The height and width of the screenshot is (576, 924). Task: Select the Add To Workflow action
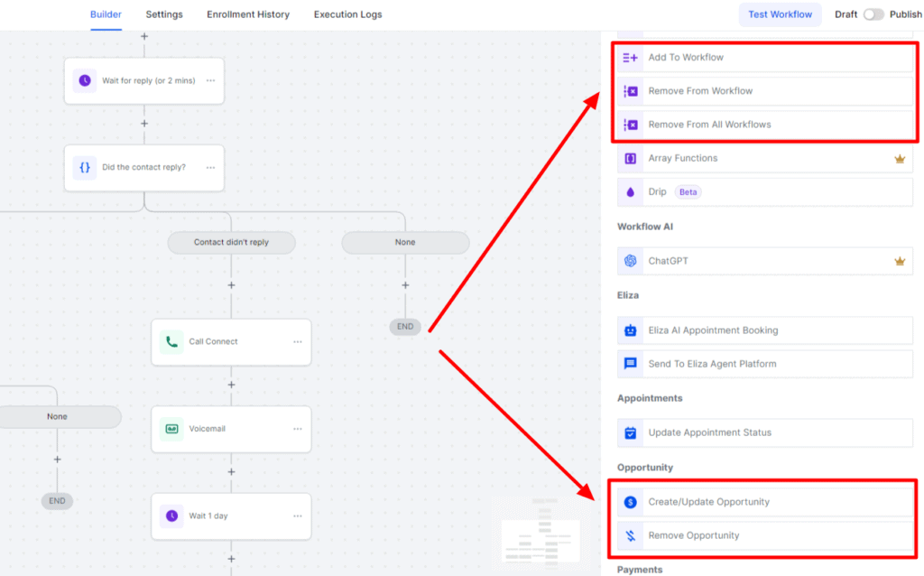coord(765,57)
